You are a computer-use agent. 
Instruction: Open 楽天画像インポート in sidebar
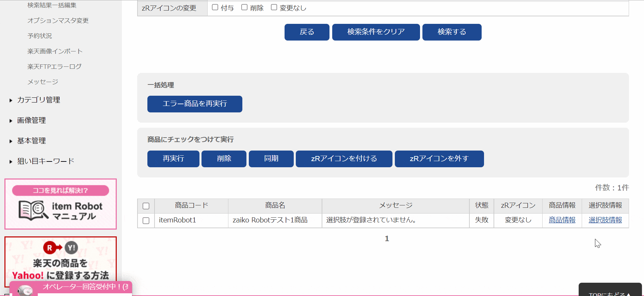[x=55, y=51]
